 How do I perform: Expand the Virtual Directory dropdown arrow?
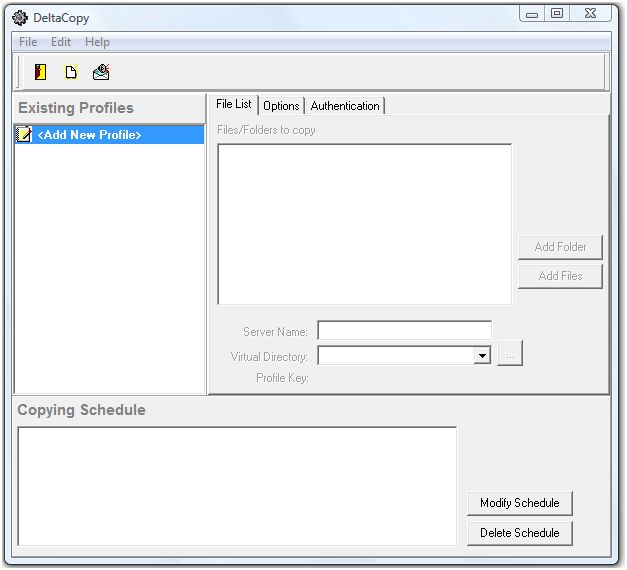pyautogui.click(x=482, y=356)
